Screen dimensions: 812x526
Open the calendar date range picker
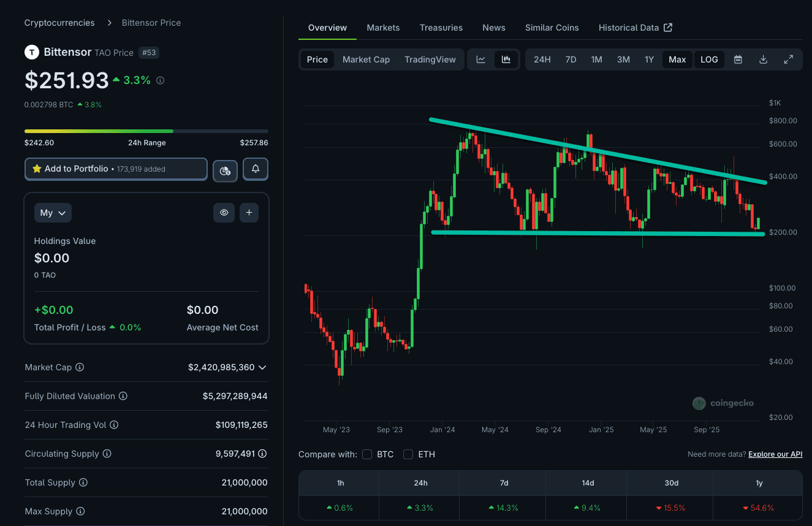(738, 59)
